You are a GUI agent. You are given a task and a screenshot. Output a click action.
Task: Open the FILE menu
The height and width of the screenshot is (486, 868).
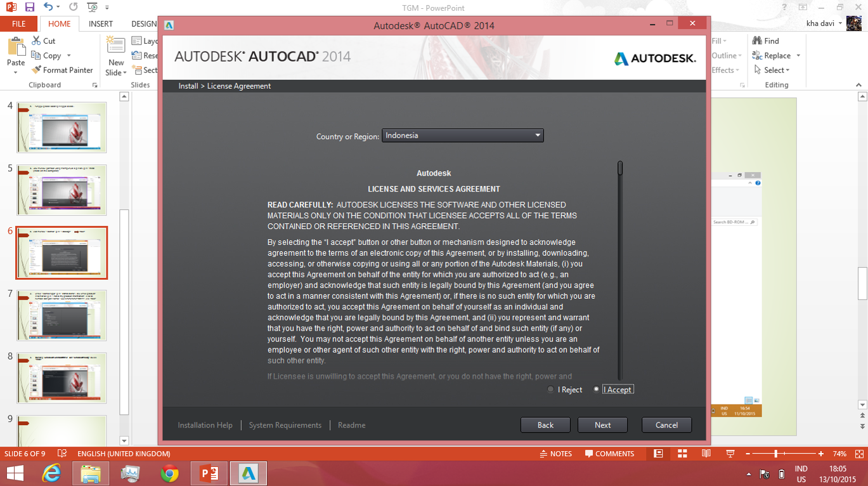(x=19, y=23)
